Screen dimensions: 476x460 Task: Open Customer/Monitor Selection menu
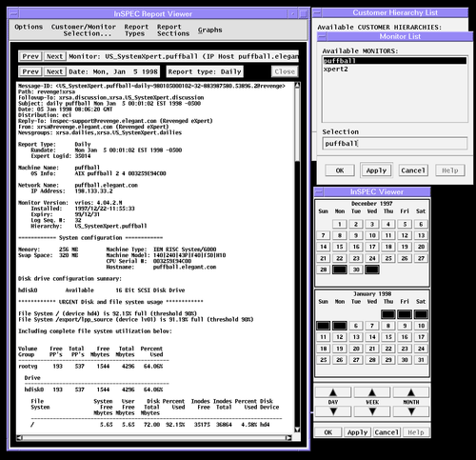pos(84,30)
